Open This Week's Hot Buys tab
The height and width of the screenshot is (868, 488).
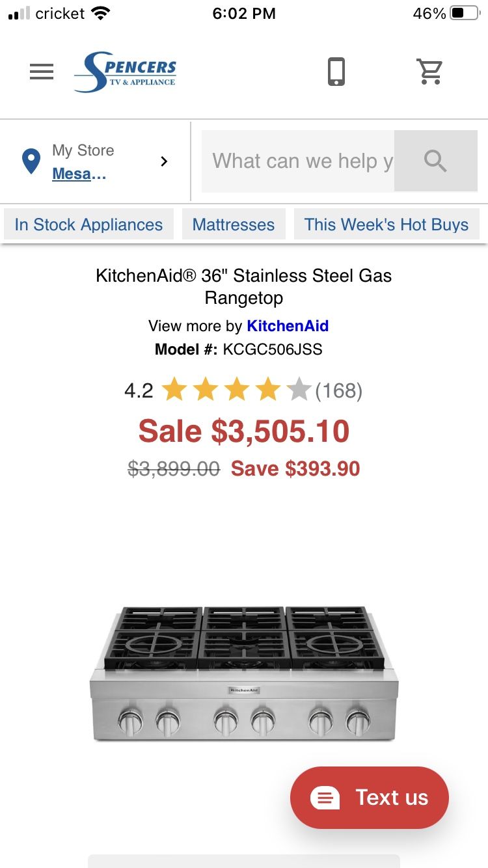click(386, 224)
